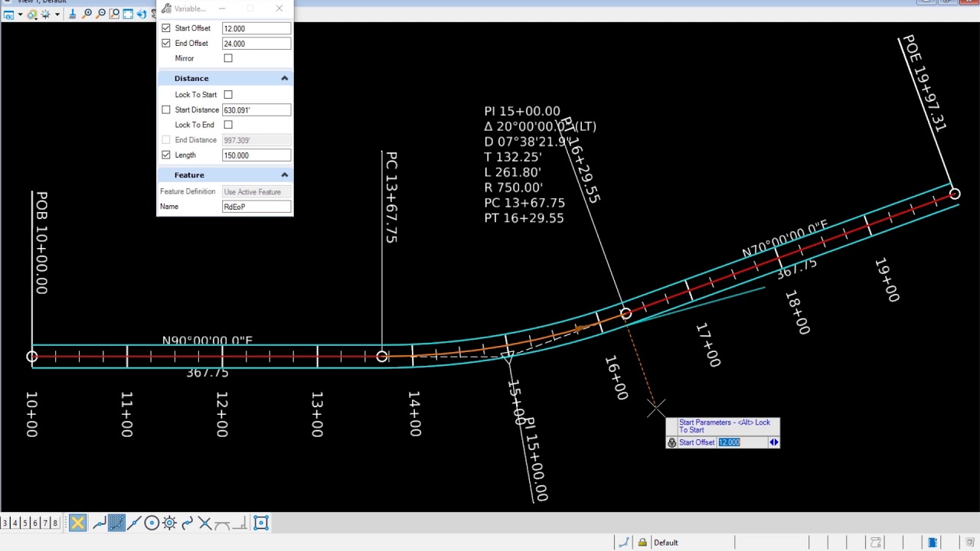
Task: Click the Update View brush icon
Action: pyautogui.click(x=73, y=15)
